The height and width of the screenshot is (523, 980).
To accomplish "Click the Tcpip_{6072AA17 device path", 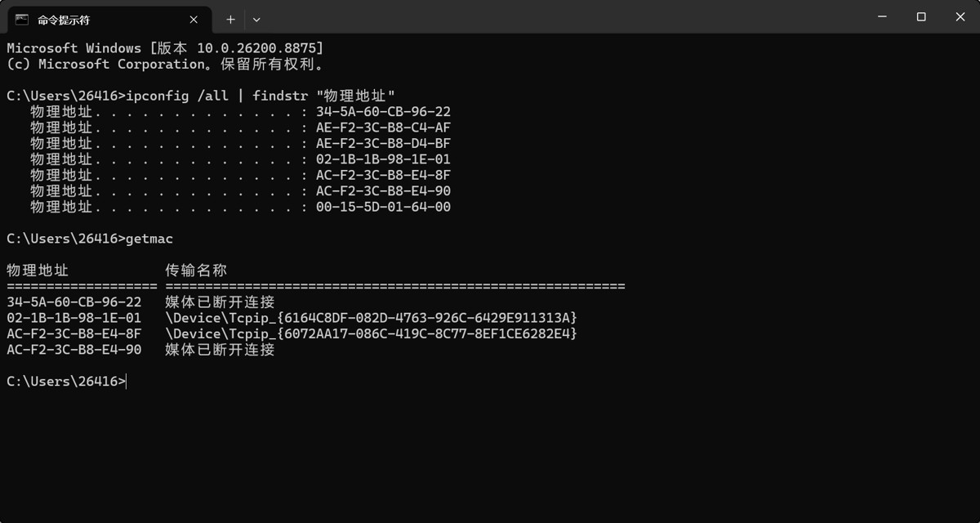I will 372,333.
